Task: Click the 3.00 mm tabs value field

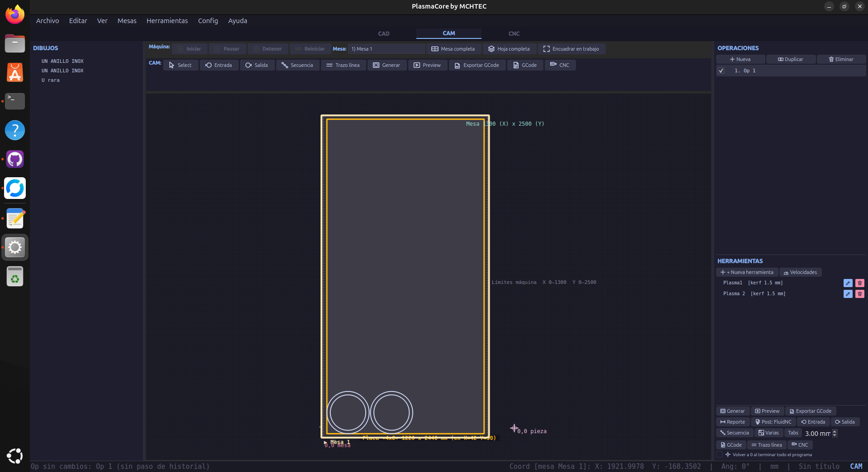Action: point(817,433)
